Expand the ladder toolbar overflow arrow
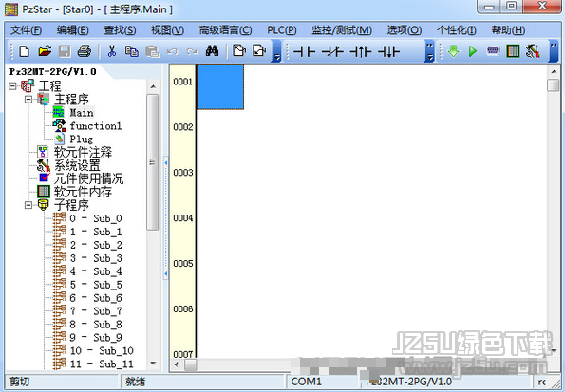The width and height of the screenshot is (565, 392). pyautogui.click(x=429, y=51)
